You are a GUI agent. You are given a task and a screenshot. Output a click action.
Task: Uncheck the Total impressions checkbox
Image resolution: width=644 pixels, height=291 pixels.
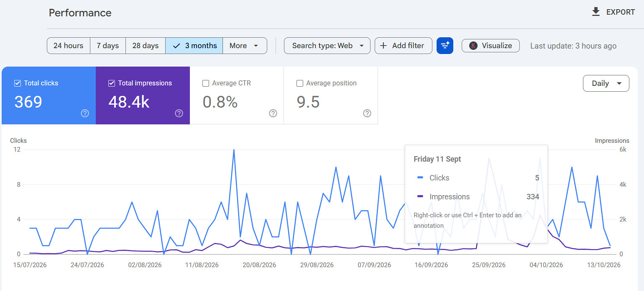pyautogui.click(x=112, y=83)
